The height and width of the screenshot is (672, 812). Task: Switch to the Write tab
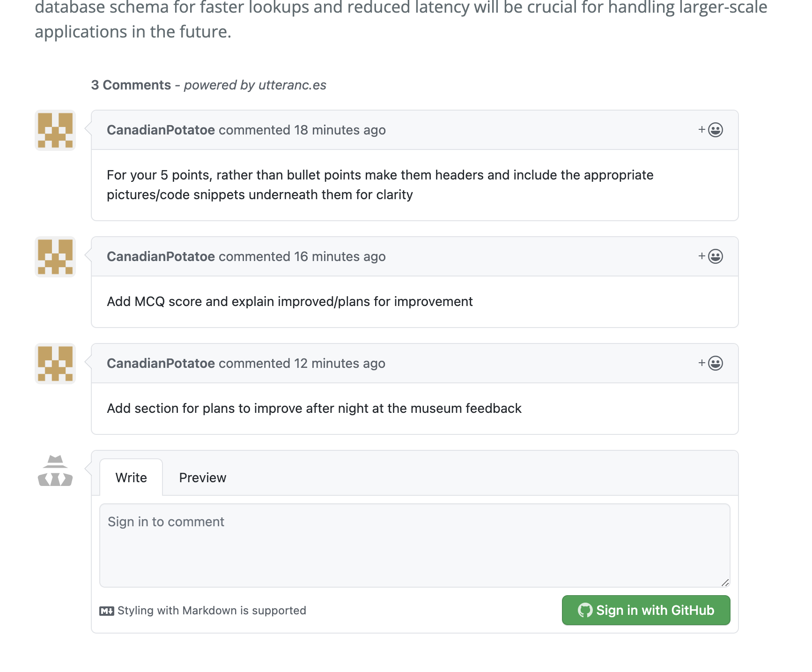point(131,478)
